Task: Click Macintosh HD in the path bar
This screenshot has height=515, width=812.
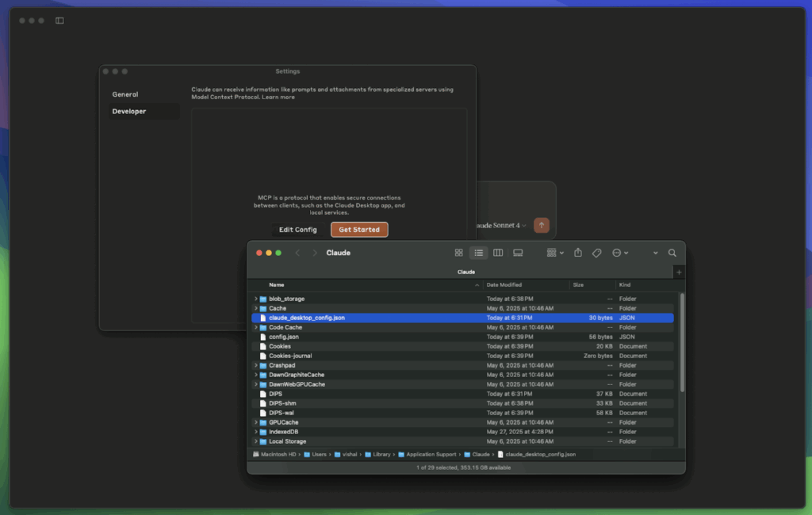Action: pyautogui.click(x=274, y=455)
